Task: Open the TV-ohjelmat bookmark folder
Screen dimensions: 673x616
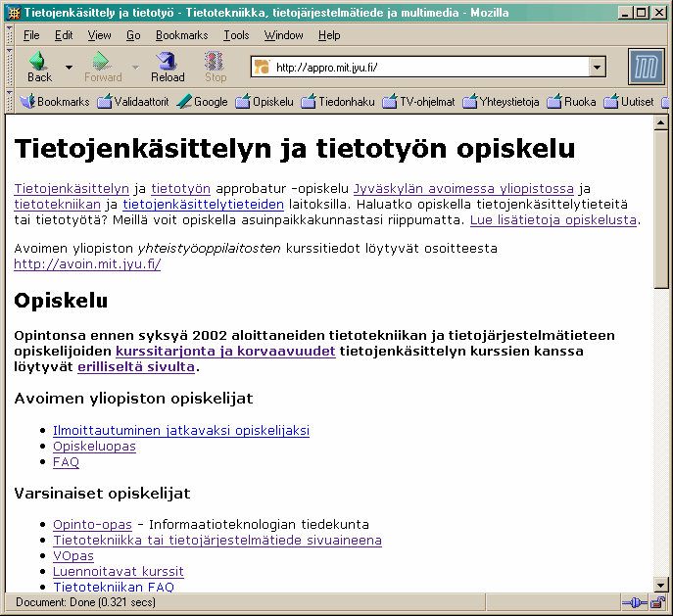Action: click(418, 102)
